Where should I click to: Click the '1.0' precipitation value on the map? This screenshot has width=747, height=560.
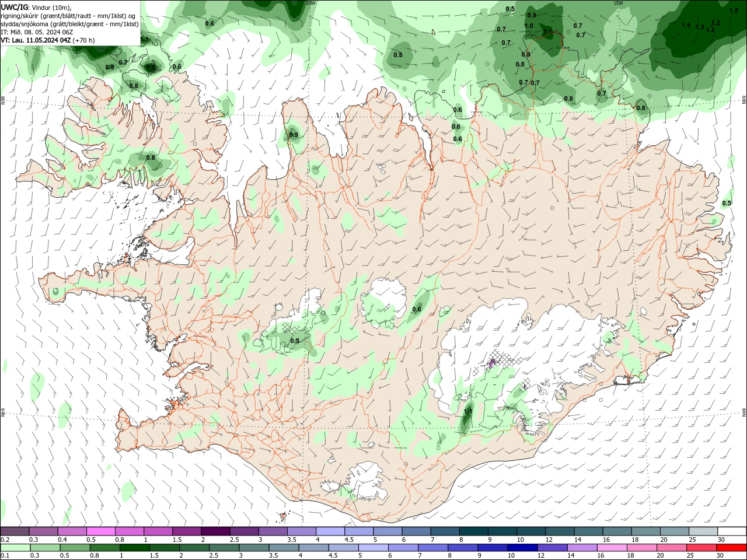pos(529,26)
